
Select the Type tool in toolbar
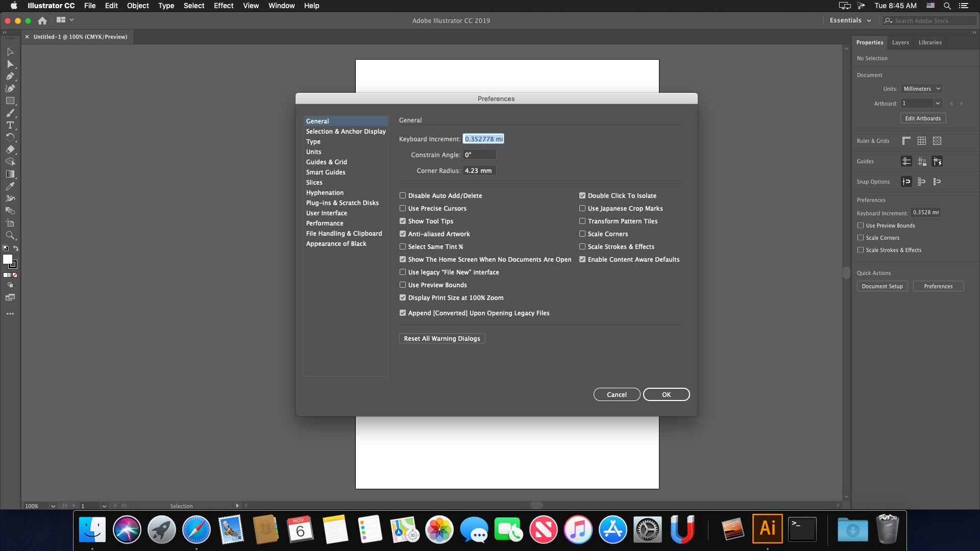pos(10,125)
